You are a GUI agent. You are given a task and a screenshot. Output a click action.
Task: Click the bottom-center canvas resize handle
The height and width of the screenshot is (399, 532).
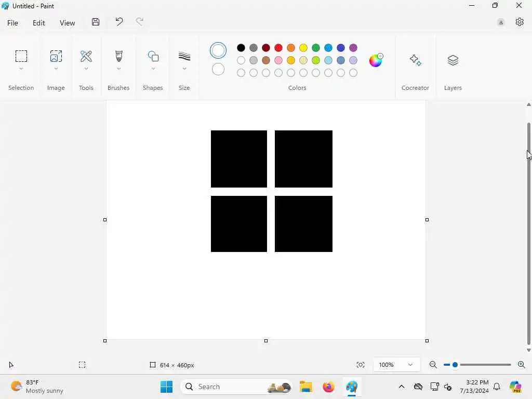point(265,341)
